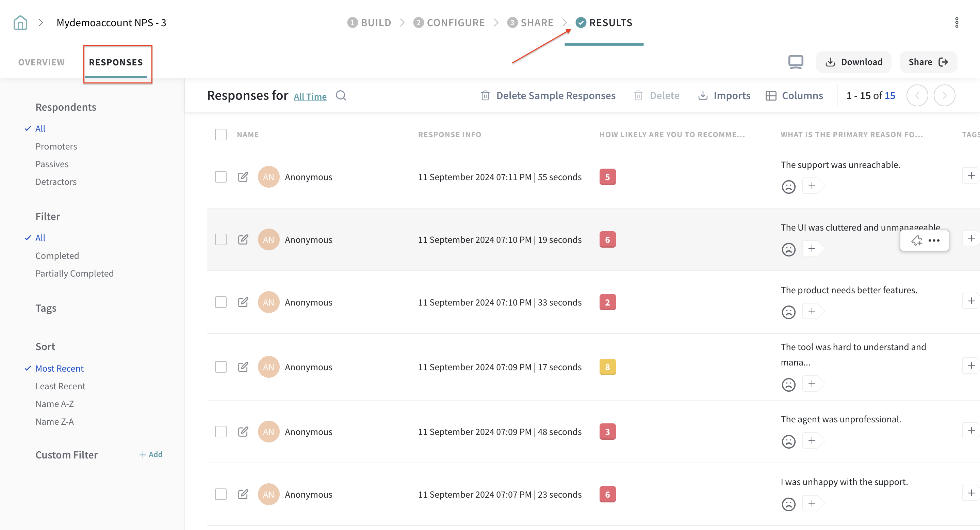Go to next page of responses
Screen dimensions: 980x530
pos(944,95)
